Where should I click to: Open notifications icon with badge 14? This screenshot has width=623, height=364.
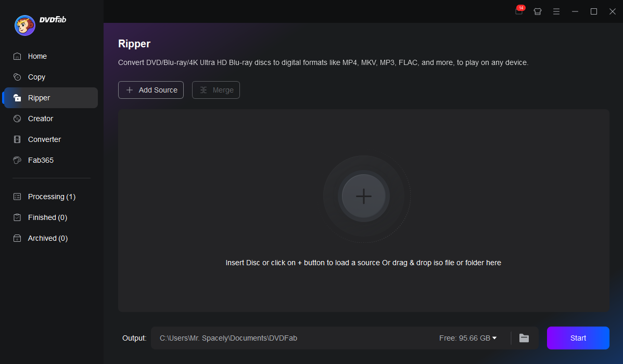[519, 11]
